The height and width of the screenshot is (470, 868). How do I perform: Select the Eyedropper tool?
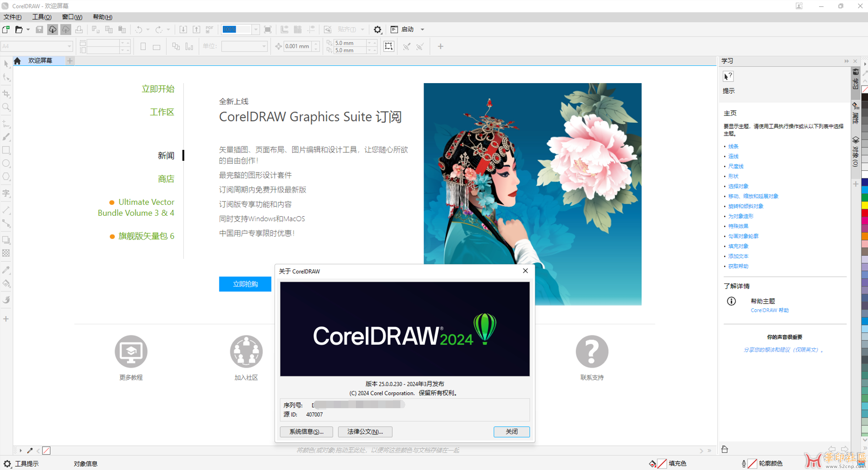click(6, 270)
